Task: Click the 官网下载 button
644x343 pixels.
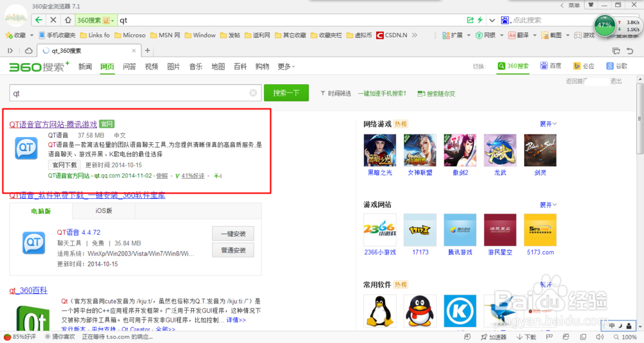Action: (64, 165)
